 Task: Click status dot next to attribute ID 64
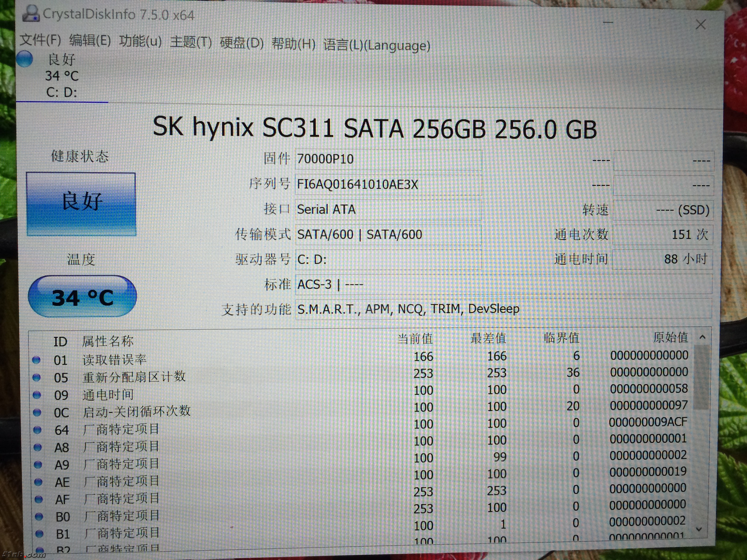pyautogui.click(x=38, y=430)
